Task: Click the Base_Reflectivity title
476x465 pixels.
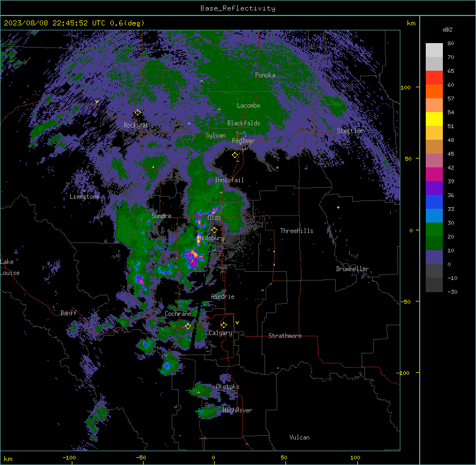Action: tap(238, 8)
